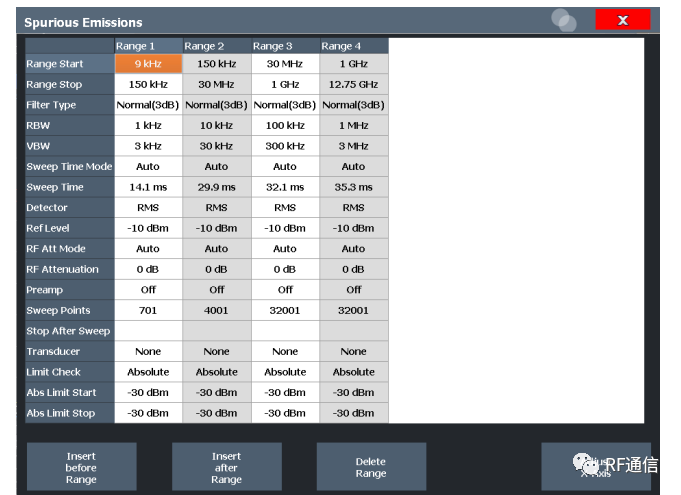Open Detector RMS dropdown for Range 3
The image size is (681, 495).
[285, 208]
